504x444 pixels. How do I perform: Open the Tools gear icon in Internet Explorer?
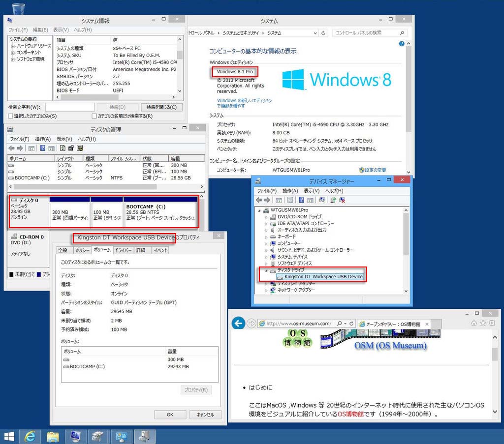(492, 323)
